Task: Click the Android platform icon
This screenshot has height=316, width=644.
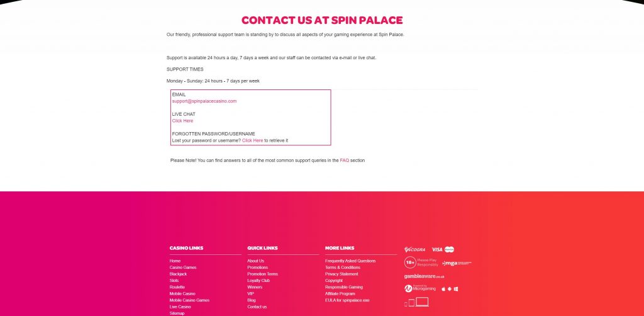Action: click(449, 289)
